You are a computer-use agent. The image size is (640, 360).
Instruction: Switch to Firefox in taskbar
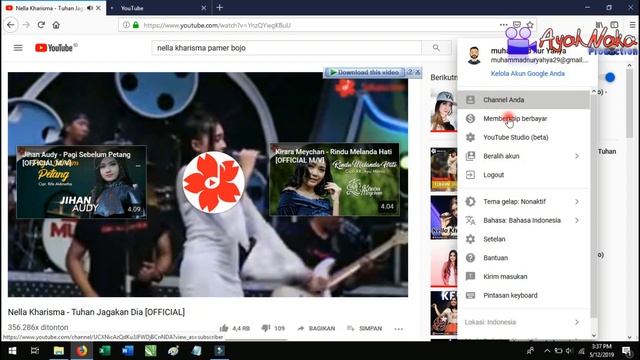click(x=82, y=351)
